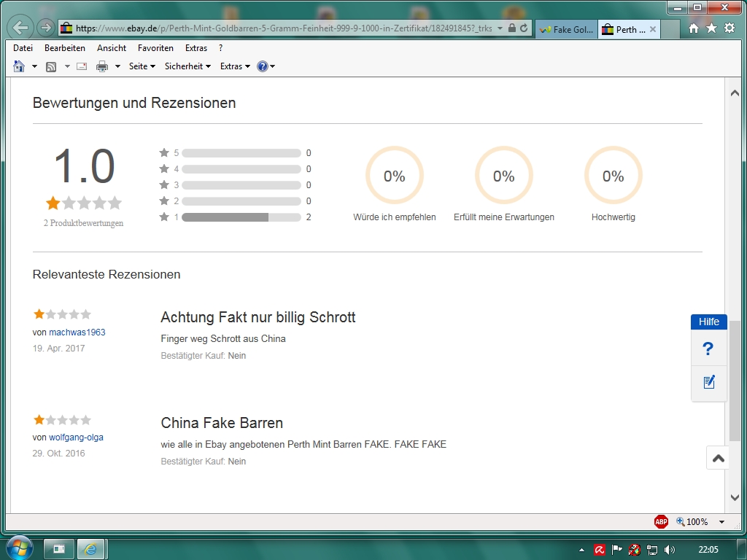747x560 pixels.
Task: Open the Seite dropdown
Action: point(142,66)
